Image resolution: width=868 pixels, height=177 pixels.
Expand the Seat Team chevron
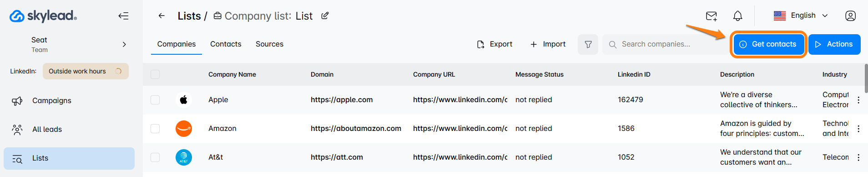tap(124, 44)
